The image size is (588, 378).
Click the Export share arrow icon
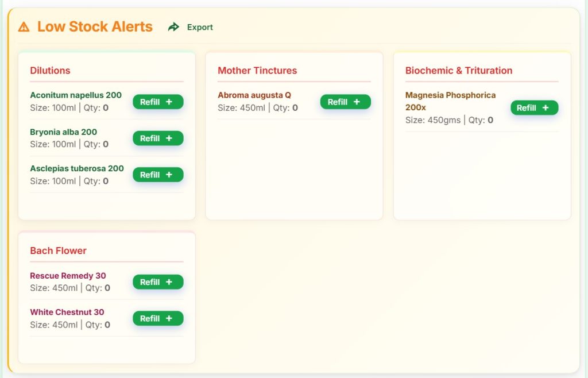[x=173, y=27]
